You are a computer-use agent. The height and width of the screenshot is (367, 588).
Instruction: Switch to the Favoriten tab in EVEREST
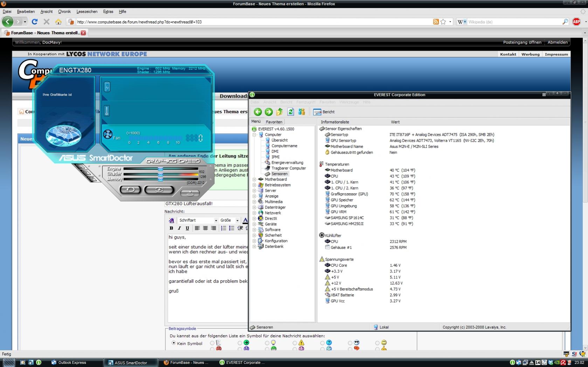pyautogui.click(x=274, y=122)
